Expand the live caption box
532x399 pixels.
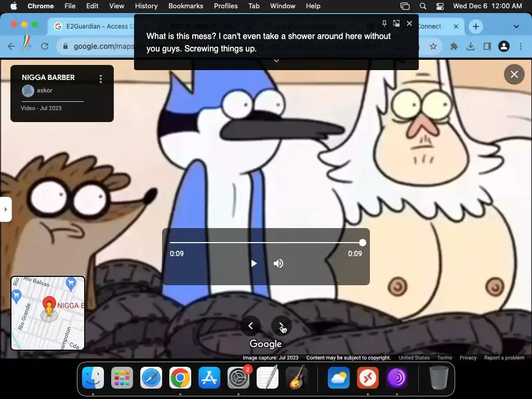276,61
